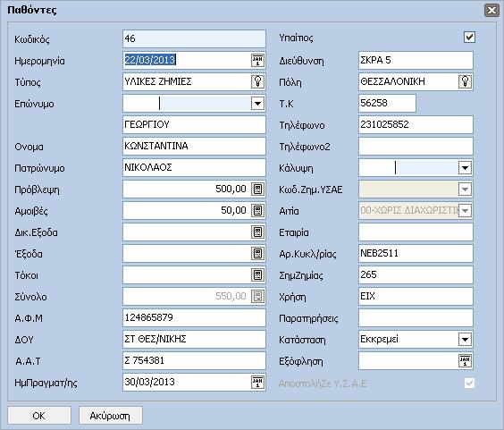Open calendar icon in Εξόφληση field
Image resolution: width=504 pixels, height=430 pixels.
coord(465,361)
